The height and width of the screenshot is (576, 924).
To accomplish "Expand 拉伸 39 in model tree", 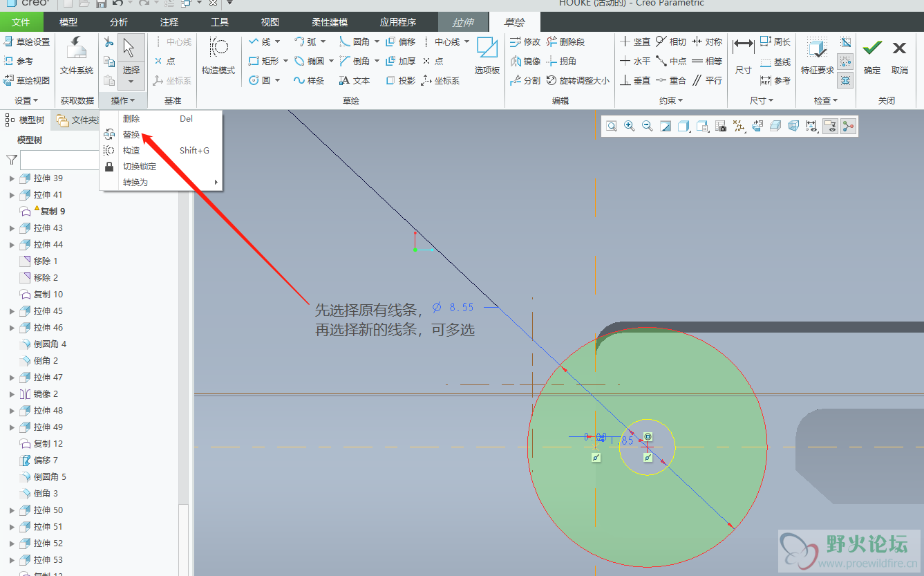I will coord(12,178).
